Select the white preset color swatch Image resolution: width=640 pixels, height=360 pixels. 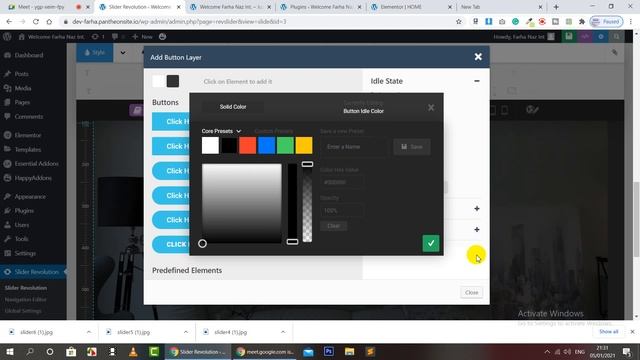click(x=210, y=145)
